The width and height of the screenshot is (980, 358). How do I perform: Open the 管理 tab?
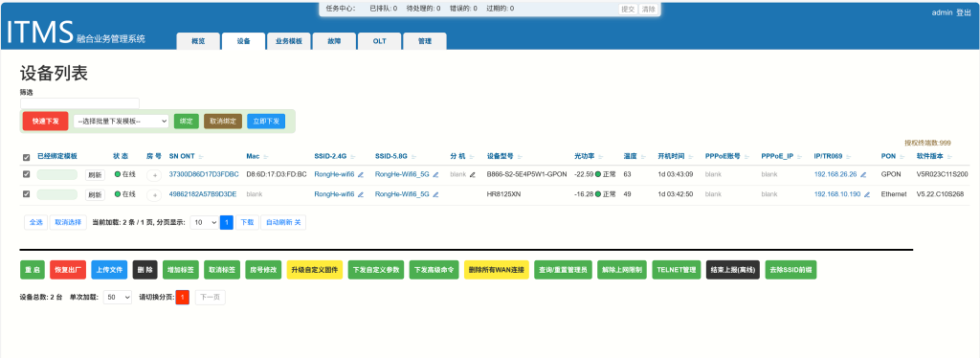[x=424, y=41]
